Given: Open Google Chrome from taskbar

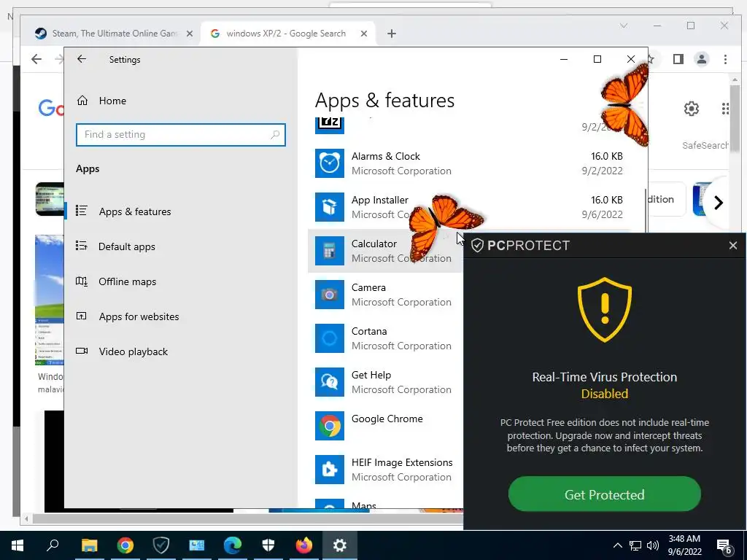Looking at the screenshot, I should 125,545.
